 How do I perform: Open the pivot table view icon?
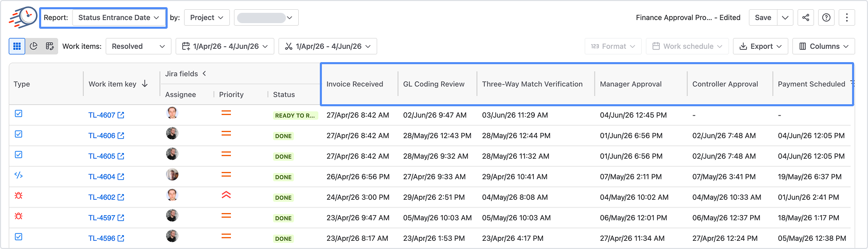[50, 46]
